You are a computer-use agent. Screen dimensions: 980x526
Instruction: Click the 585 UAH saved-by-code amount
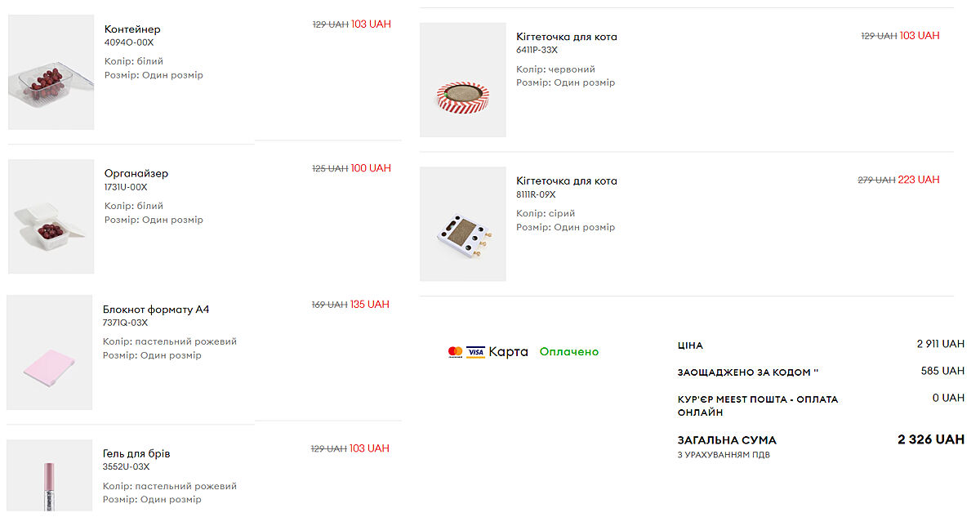942,371
